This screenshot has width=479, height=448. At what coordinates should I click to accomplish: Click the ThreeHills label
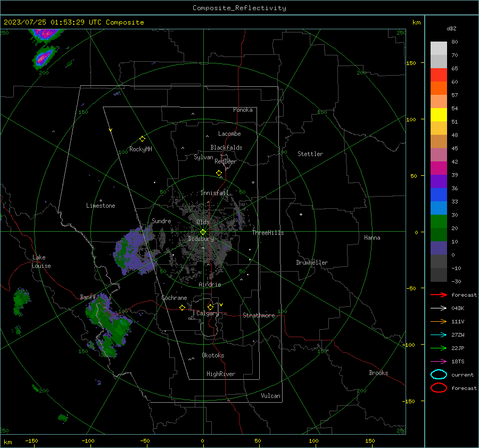(268, 233)
